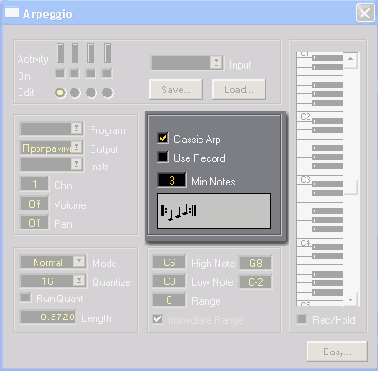The image size is (378, 371).
Task: Toggle the third On checkbox
Action: (x=90, y=73)
